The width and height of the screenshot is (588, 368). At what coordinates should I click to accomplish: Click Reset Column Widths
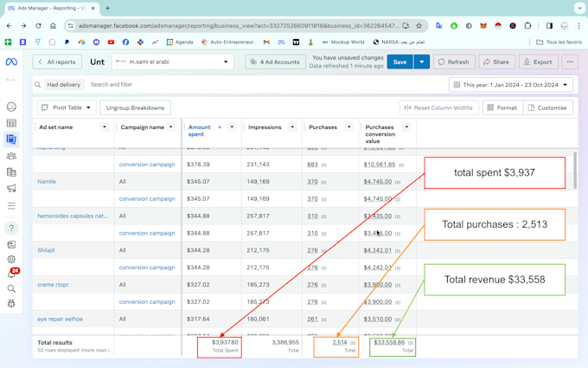click(439, 107)
